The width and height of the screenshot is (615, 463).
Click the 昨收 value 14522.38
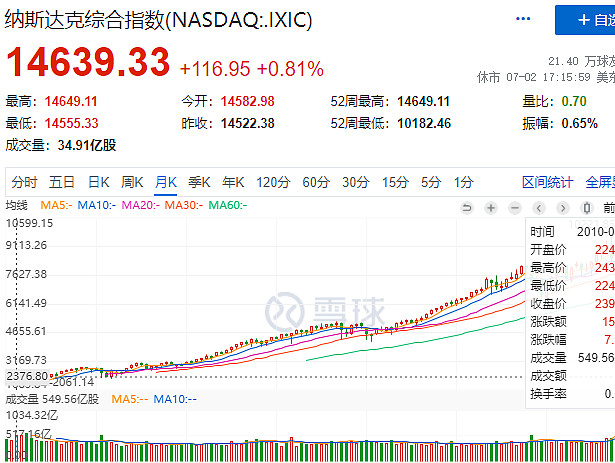[247, 123]
